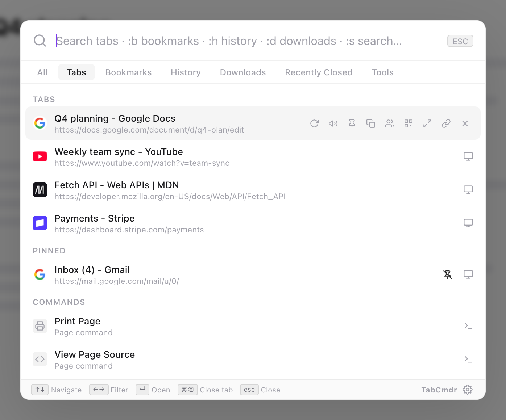
Task: Switch to the All filter tab
Action: [42, 72]
